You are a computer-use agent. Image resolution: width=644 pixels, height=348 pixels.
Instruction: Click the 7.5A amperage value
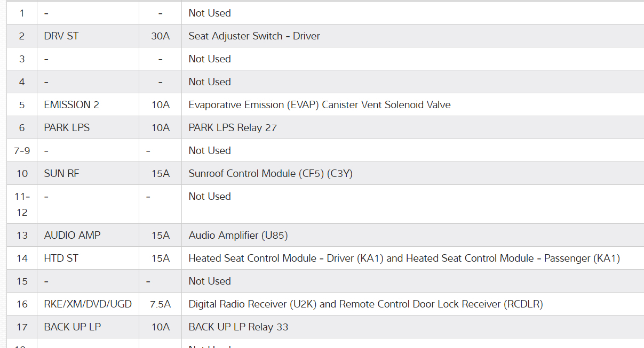pos(160,304)
